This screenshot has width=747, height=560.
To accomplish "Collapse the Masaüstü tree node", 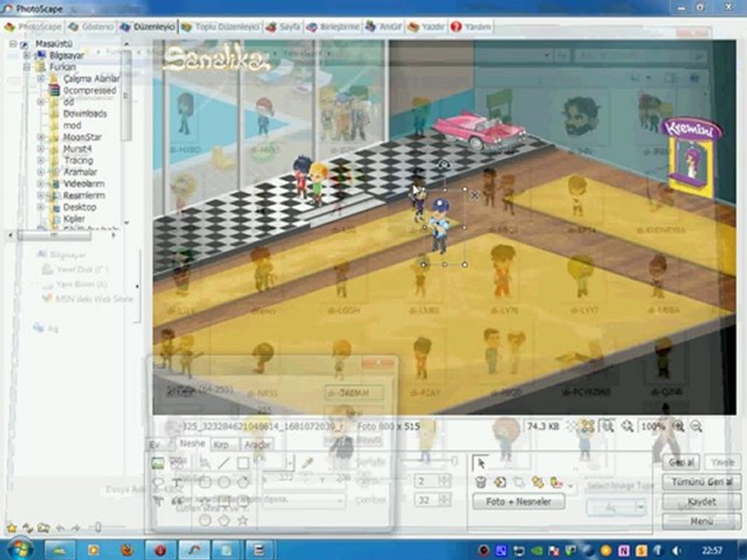I will click(x=13, y=44).
